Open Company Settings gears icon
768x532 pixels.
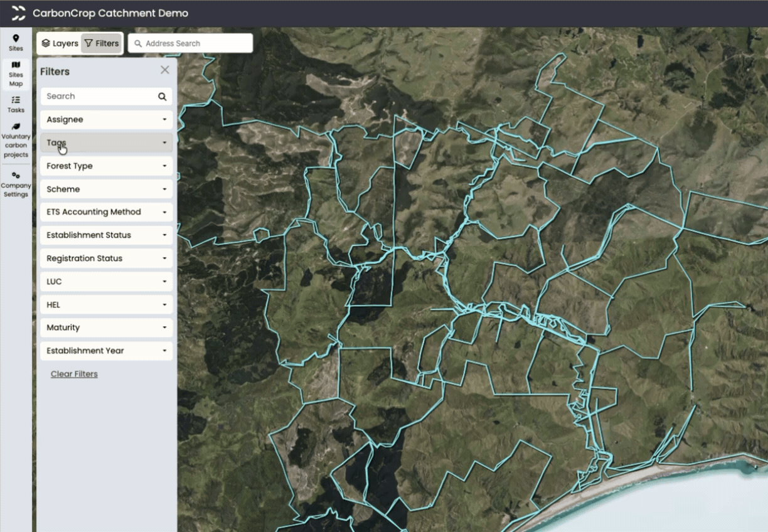(x=16, y=176)
